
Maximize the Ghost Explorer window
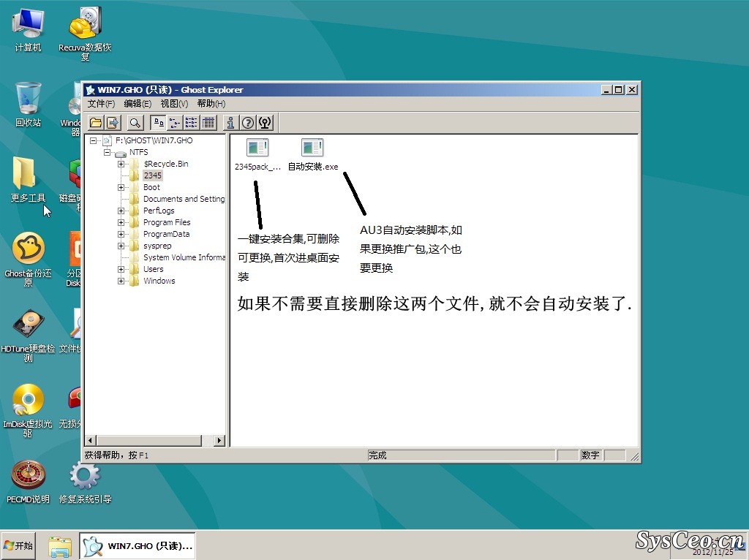point(619,90)
